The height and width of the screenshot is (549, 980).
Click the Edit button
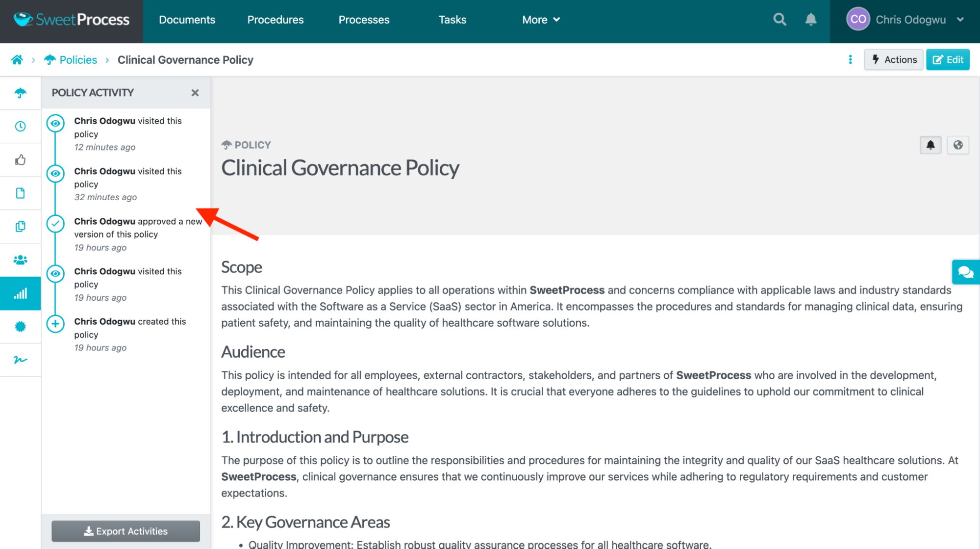(948, 59)
